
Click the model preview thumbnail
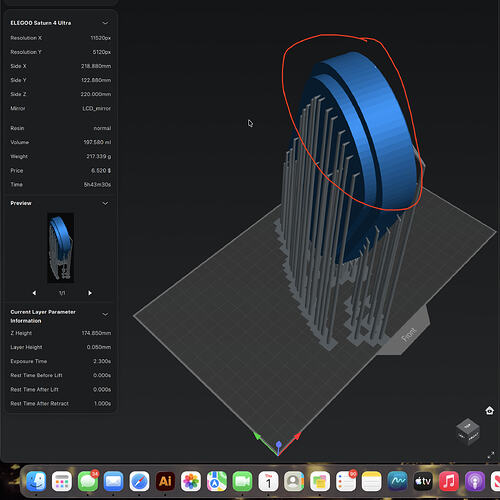(x=60, y=248)
